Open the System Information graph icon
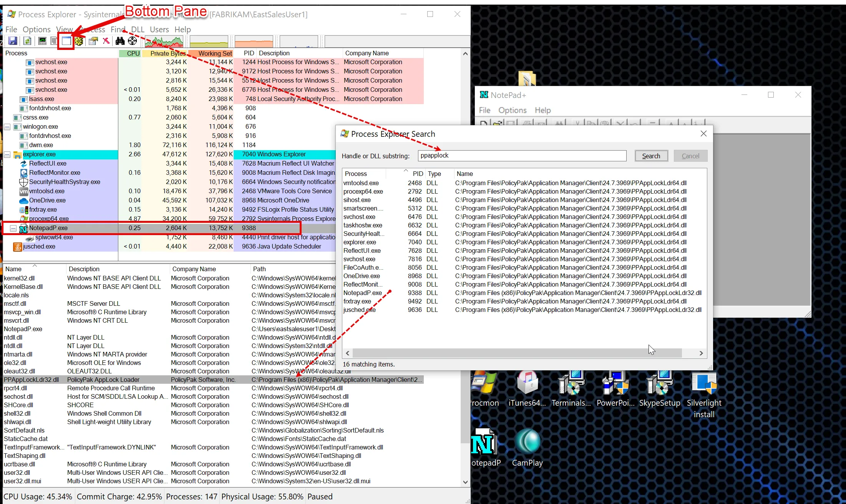Viewport: 846px width, 504px height. (x=42, y=41)
